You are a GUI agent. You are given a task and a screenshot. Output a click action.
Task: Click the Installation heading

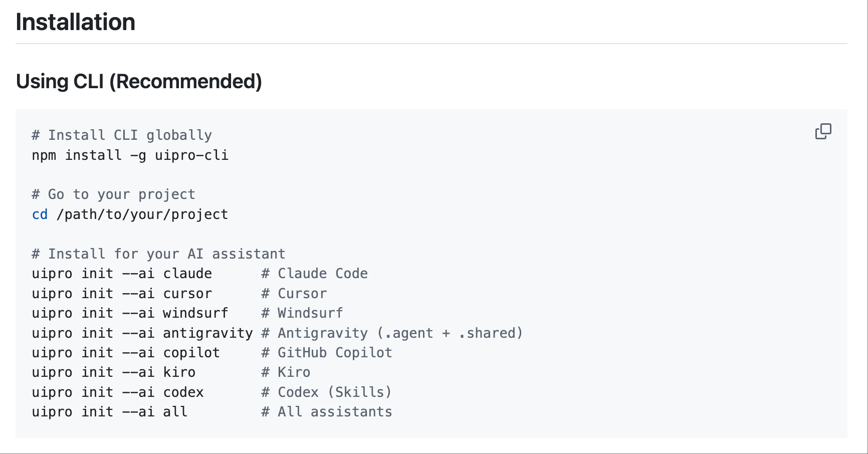tap(76, 23)
